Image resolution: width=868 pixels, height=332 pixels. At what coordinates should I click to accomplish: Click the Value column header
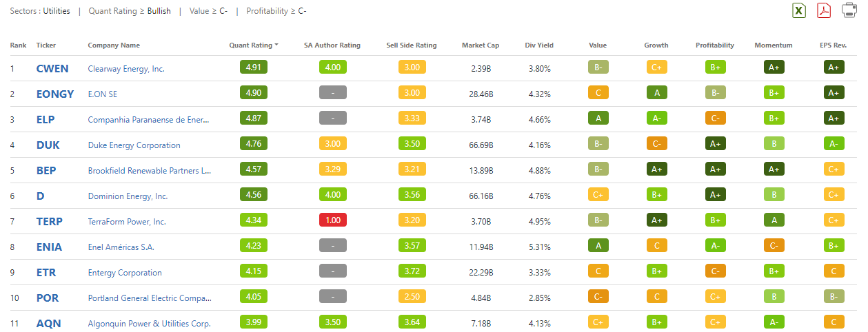click(x=598, y=45)
